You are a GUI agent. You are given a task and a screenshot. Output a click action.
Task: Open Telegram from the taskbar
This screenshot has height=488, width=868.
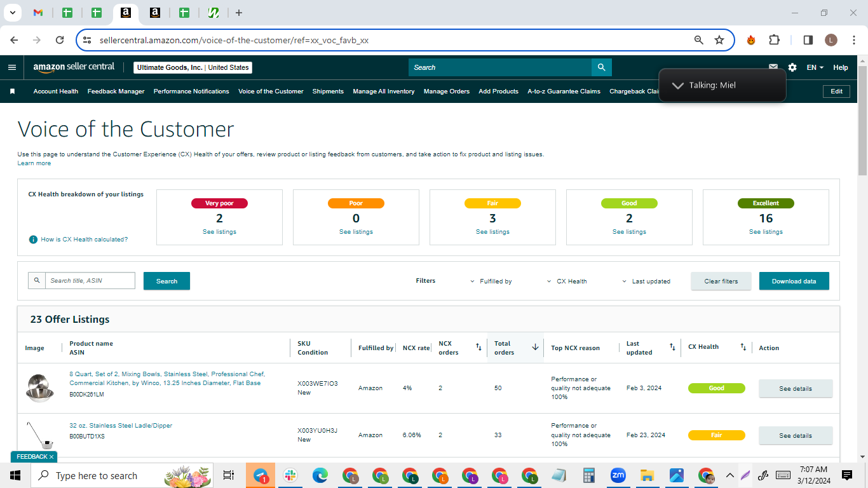[x=261, y=475]
